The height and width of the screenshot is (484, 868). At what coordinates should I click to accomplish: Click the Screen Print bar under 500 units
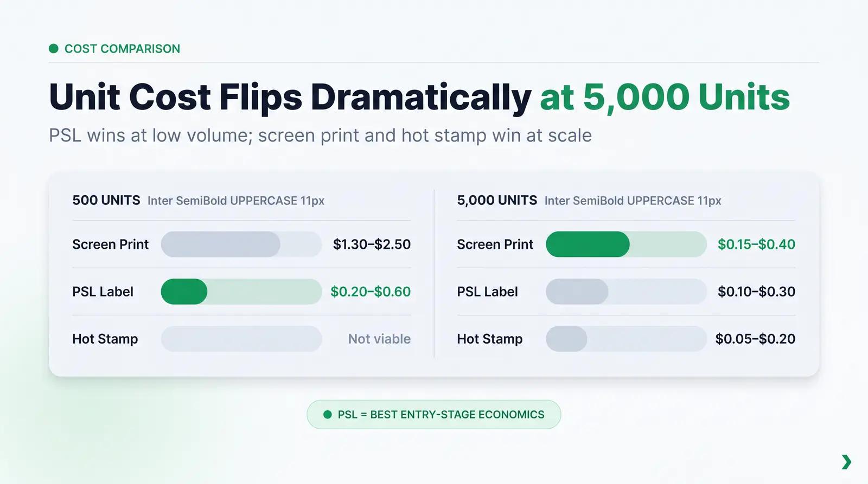pyautogui.click(x=241, y=244)
